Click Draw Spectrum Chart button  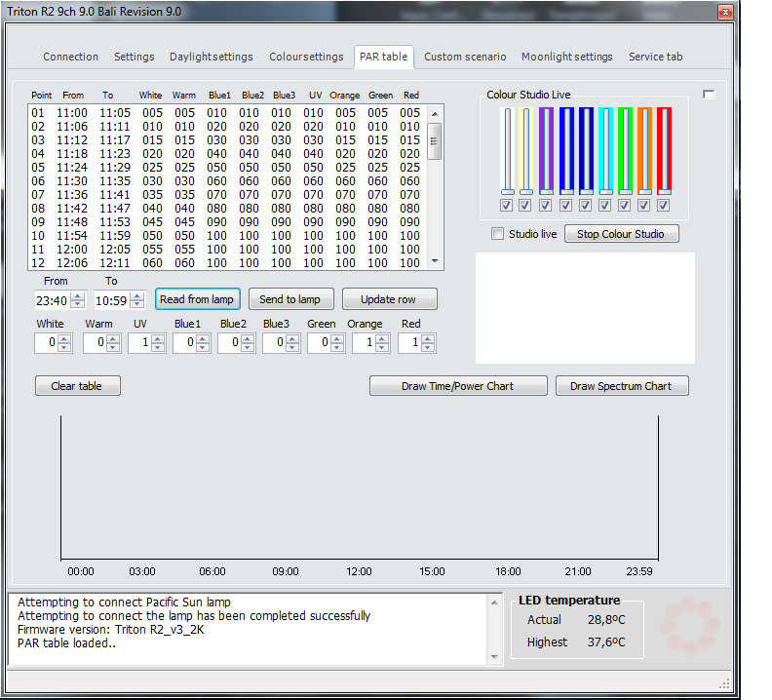(621, 386)
